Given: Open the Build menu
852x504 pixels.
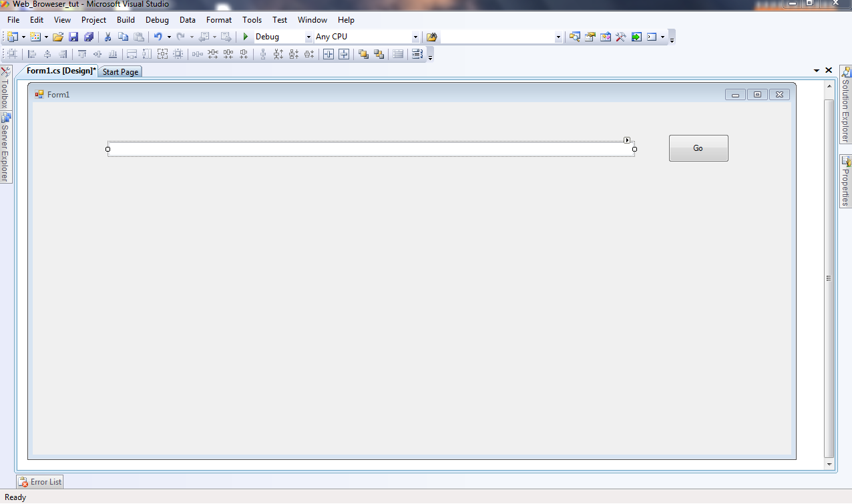Looking at the screenshot, I should (x=126, y=20).
